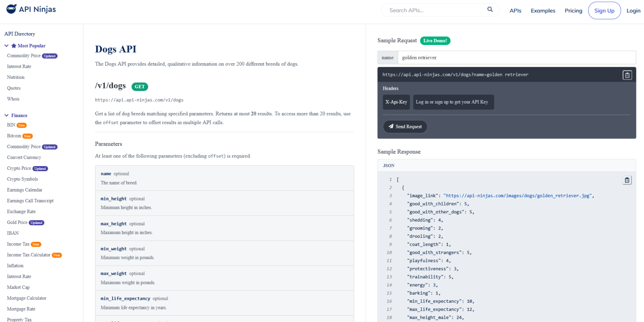This screenshot has width=644, height=322.
Task: Click the search magnifier icon
Action: pos(490,10)
